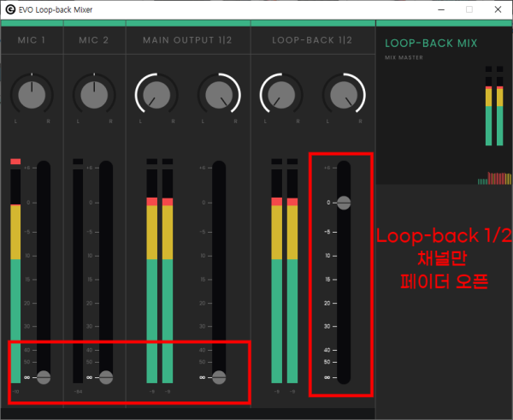Click the MIX MASTER label
Viewport: 513px width, 420px height.
(404, 57)
